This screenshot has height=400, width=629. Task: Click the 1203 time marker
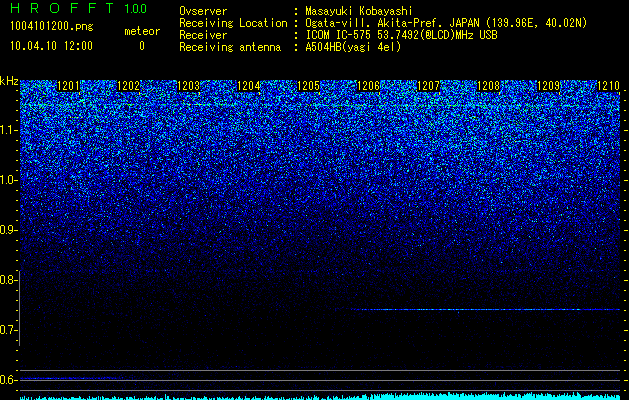coord(189,86)
